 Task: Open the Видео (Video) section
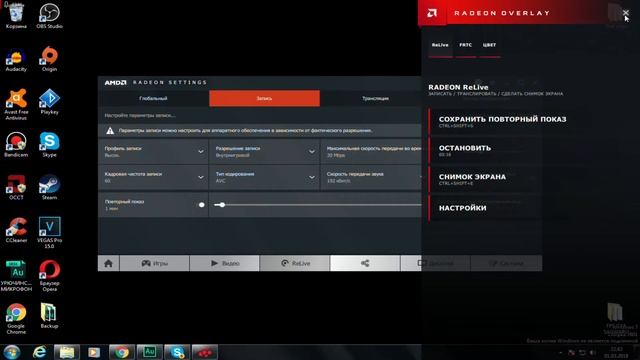(x=225, y=263)
